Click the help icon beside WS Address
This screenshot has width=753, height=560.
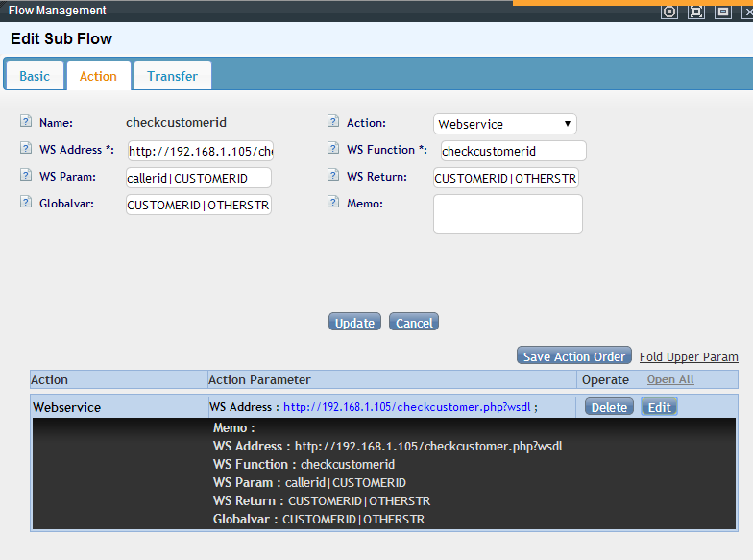click(x=26, y=149)
